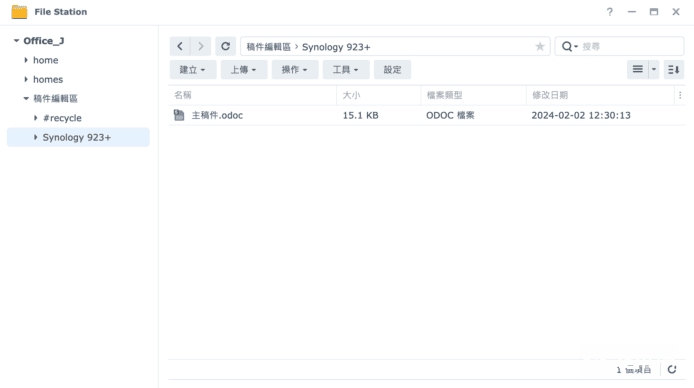Click the 2024-02-02 12:30:13 date cell

click(581, 115)
